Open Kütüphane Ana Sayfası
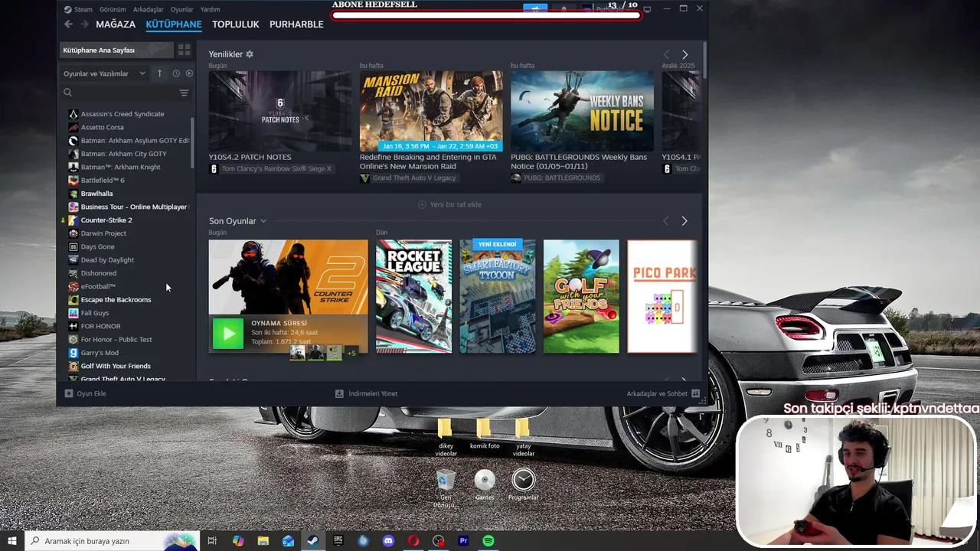980x551 pixels. [x=117, y=50]
